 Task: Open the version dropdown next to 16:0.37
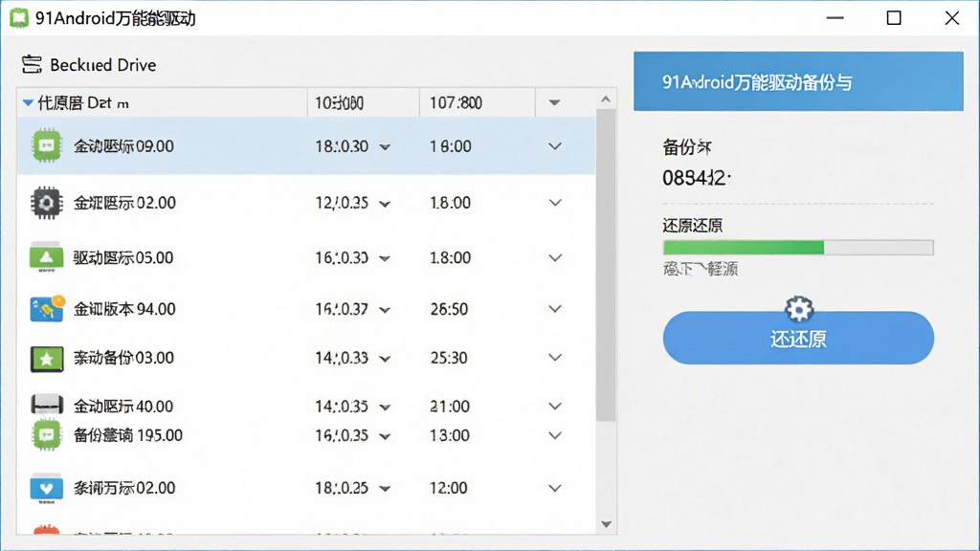(x=385, y=310)
